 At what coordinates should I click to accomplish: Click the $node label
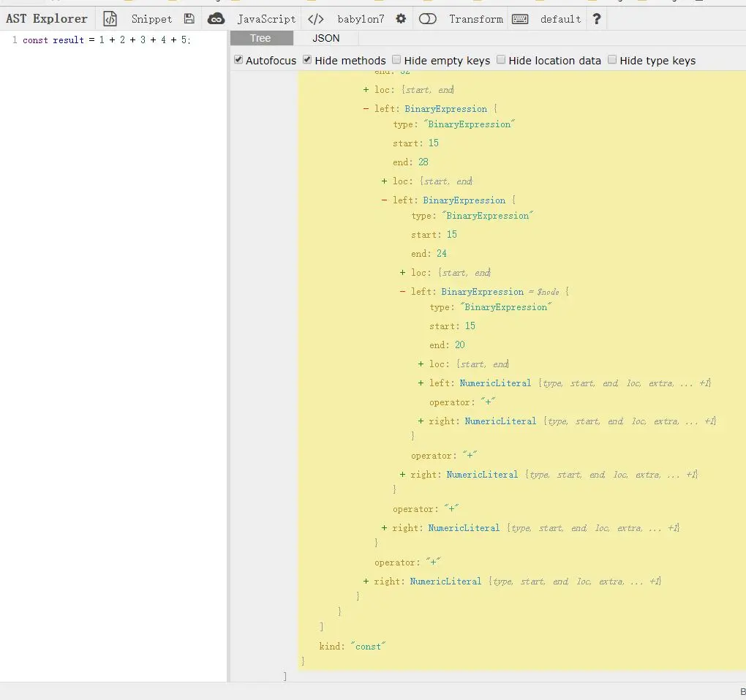pos(548,292)
